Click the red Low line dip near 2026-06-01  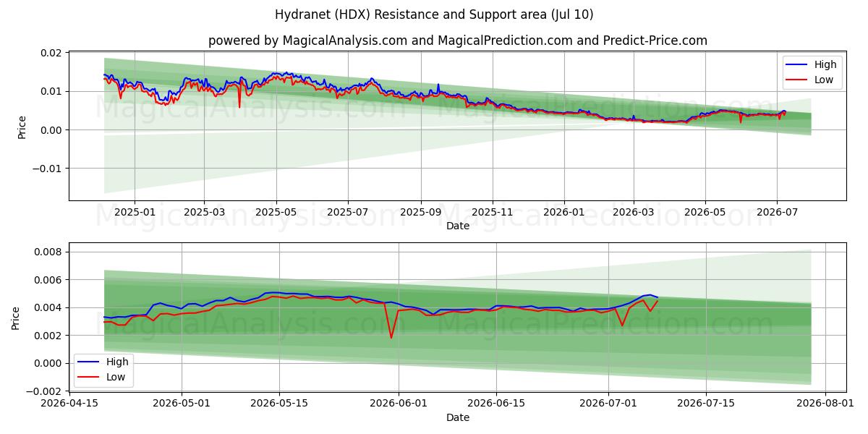point(391,337)
